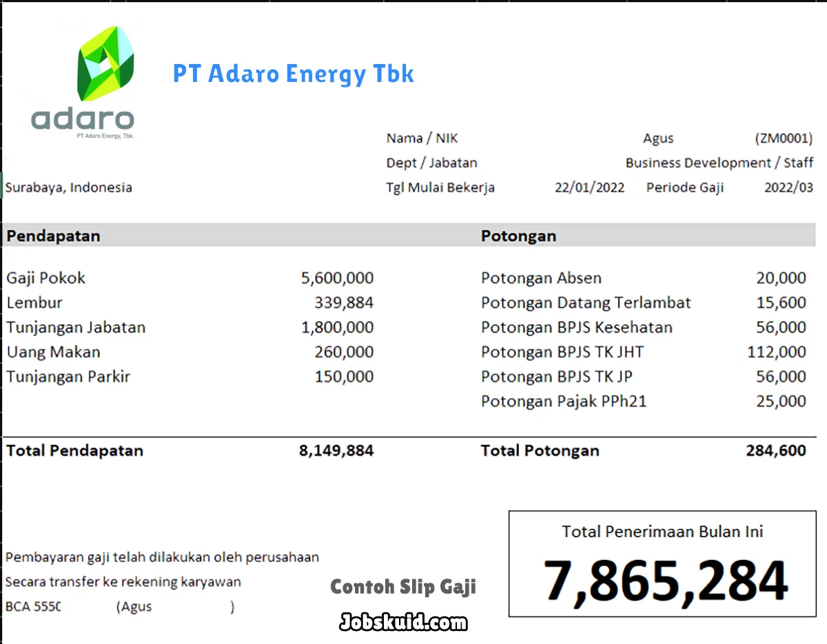The image size is (827, 644).
Task: Select the Total Potongan value 284,600
Action: tap(775, 451)
